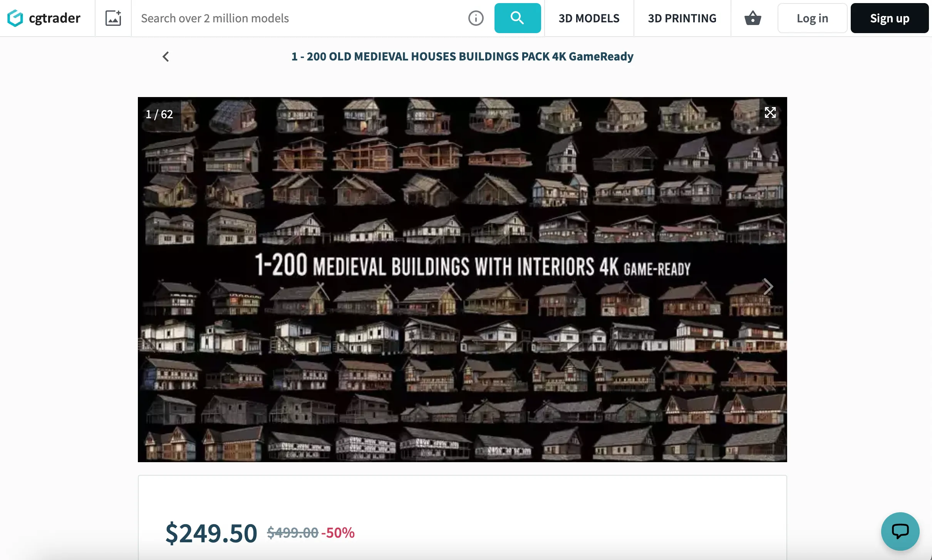Open the shopping basket
Image resolution: width=932 pixels, height=560 pixels.
pos(753,18)
